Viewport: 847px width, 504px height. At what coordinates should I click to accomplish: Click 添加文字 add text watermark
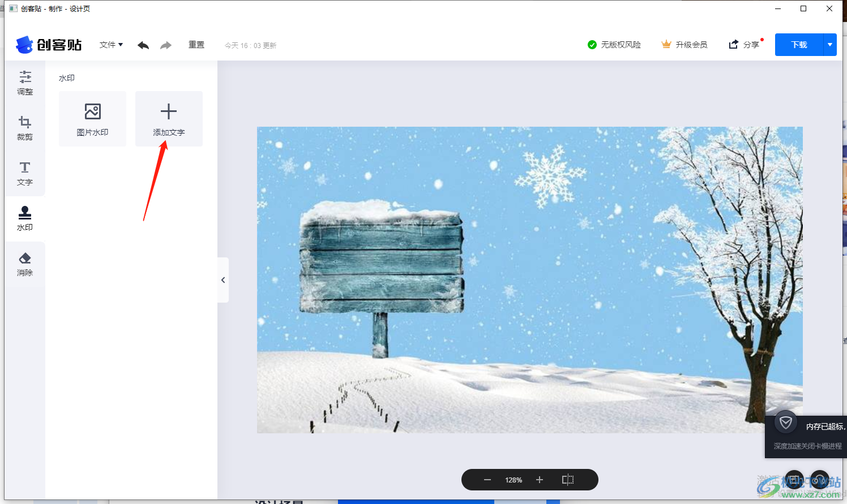coord(169,119)
